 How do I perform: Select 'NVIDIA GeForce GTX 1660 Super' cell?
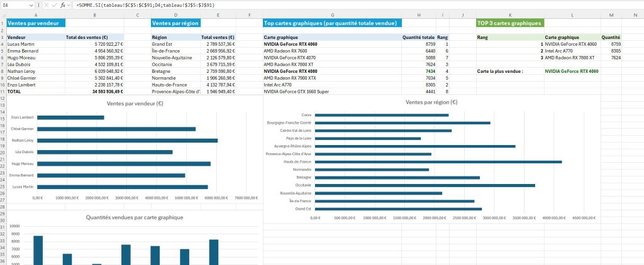(x=332, y=92)
